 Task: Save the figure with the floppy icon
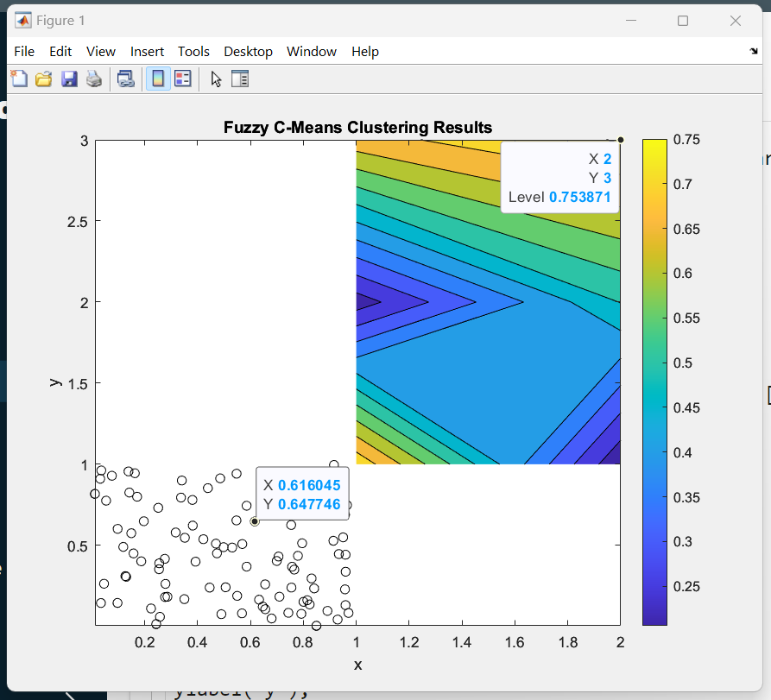(69, 79)
